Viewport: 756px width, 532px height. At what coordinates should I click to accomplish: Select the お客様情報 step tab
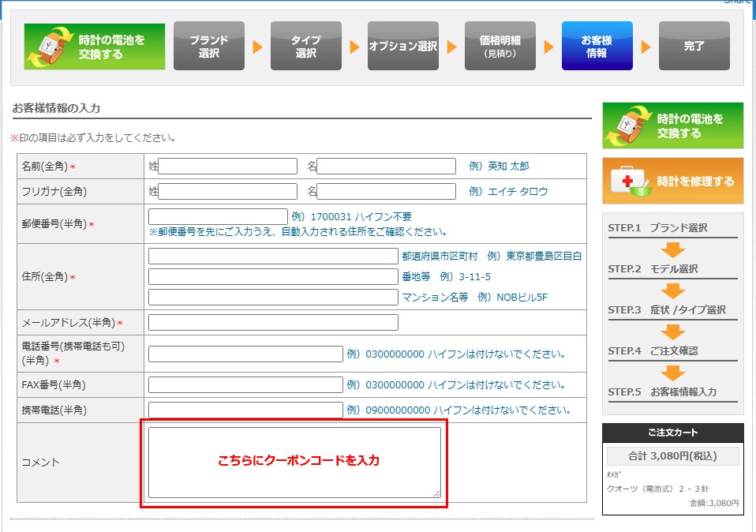(597, 46)
